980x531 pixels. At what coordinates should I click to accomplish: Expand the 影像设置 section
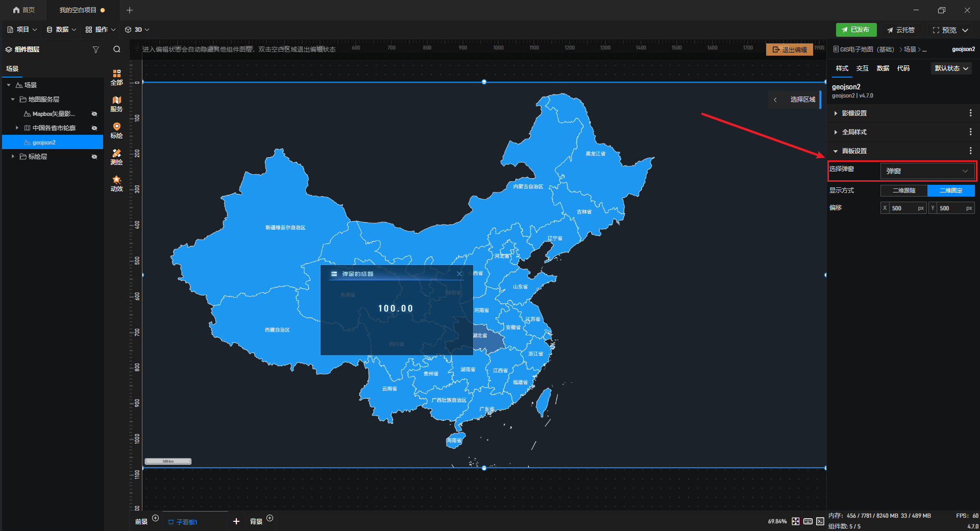click(x=854, y=113)
